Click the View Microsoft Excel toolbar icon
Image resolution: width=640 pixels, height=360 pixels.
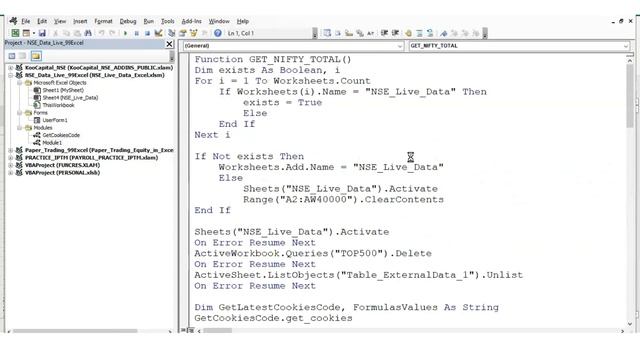15,33
